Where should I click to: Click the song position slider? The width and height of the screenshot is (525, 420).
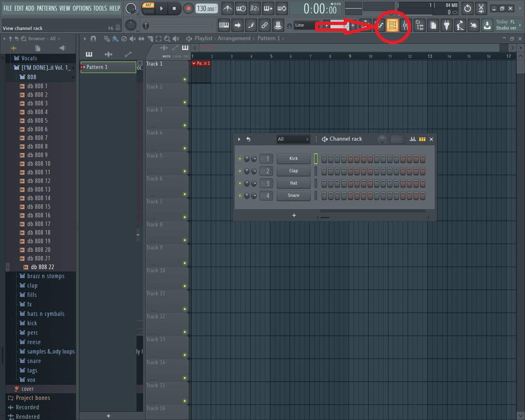(179, 26)
